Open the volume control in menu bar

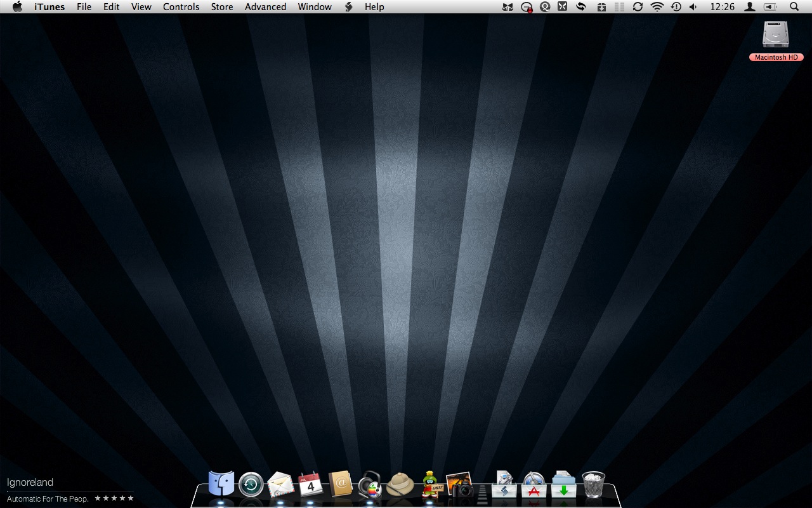click(x=693, y=7)
